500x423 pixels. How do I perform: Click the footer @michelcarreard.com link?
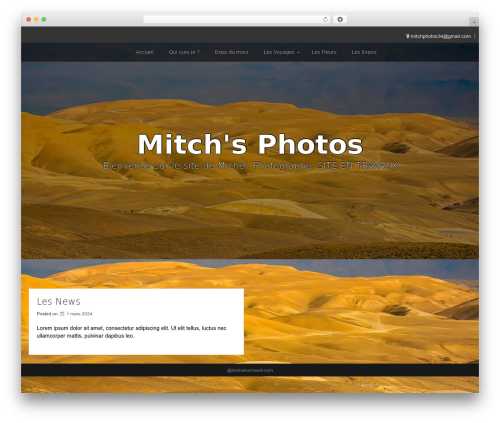pyautogui.click(x=250, y=370)
